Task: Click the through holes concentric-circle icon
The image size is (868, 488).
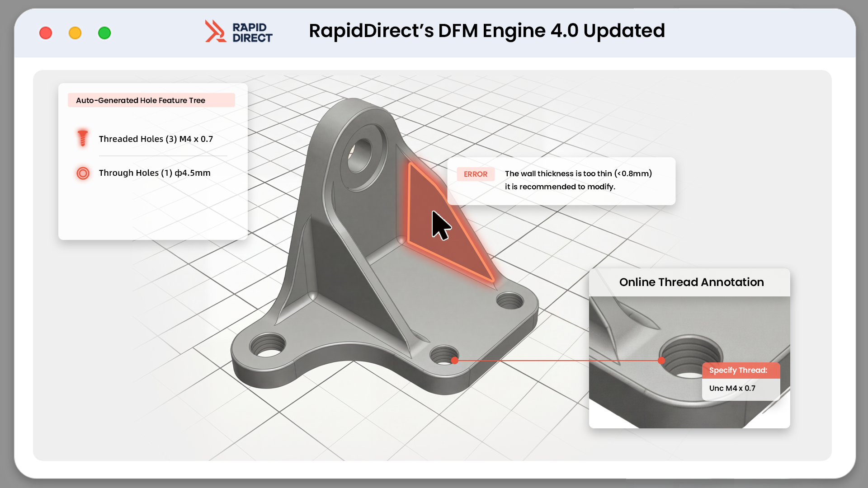Action: click(x=83, y=173)
